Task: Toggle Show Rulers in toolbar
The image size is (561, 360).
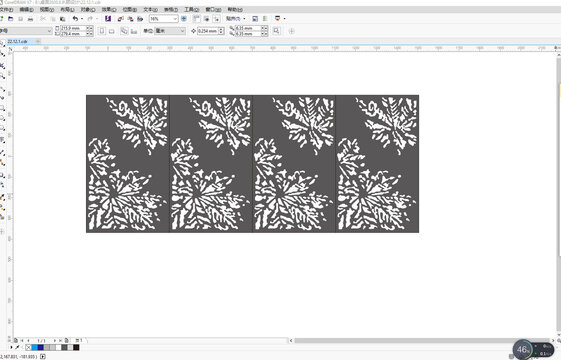Action: 196,19
